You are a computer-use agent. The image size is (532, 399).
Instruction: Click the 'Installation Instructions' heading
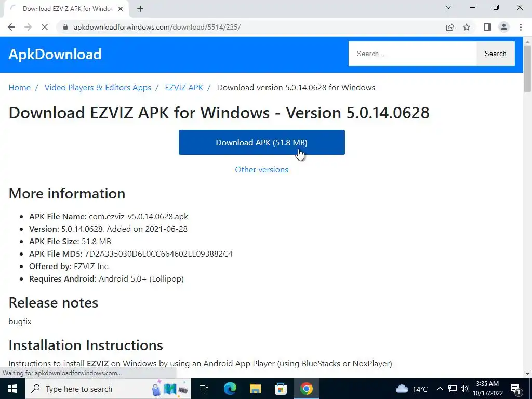click(x=86, y=345)
